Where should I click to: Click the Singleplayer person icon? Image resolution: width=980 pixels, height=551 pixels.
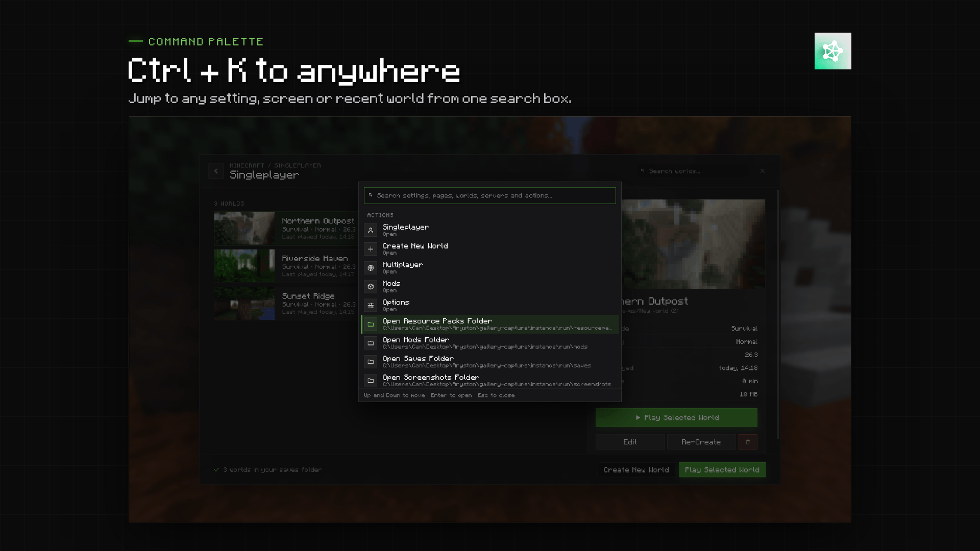click(371, 231)
